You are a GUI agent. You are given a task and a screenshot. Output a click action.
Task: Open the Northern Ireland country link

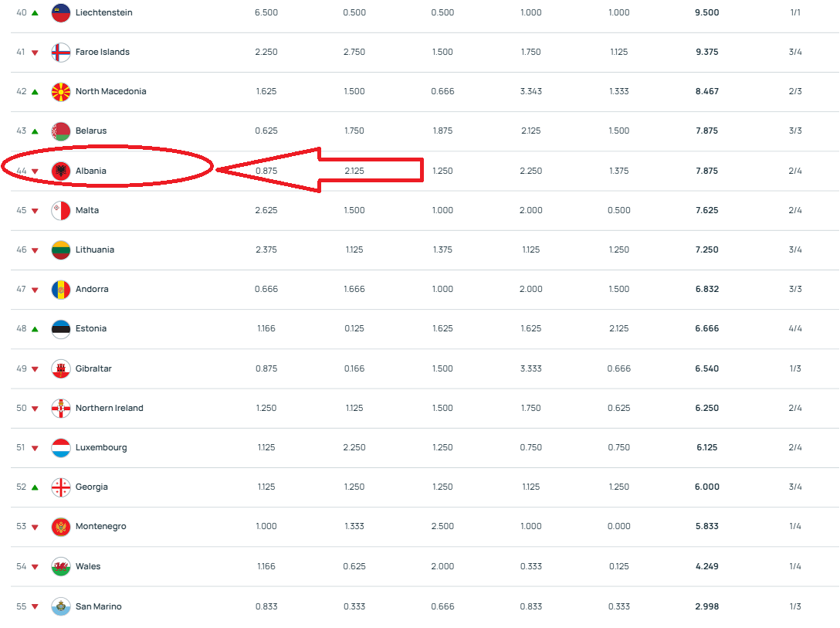coord(110,408)
